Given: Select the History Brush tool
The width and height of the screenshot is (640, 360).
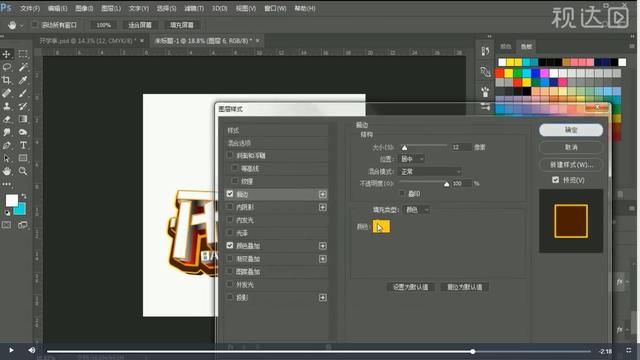Looking at the screenshot, I should click(x=23, y=106).
